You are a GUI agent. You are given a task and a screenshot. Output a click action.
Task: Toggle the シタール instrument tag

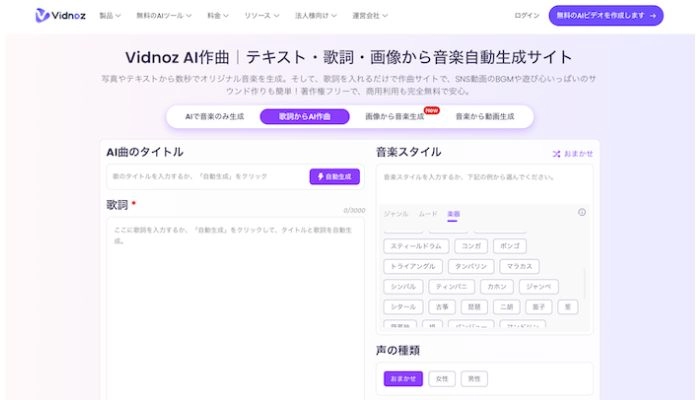click(403, 307)
